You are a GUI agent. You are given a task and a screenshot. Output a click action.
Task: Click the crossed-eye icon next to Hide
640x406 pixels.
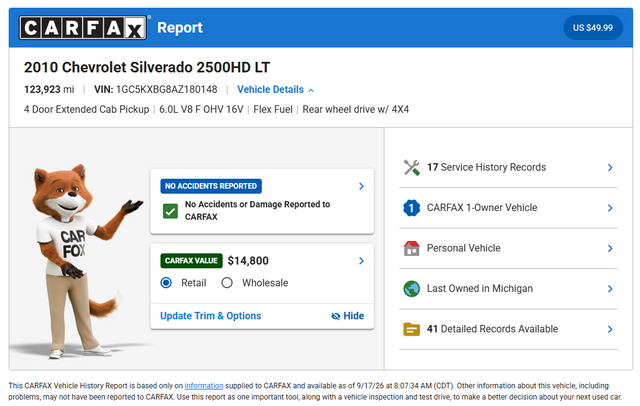pos(336,316)
